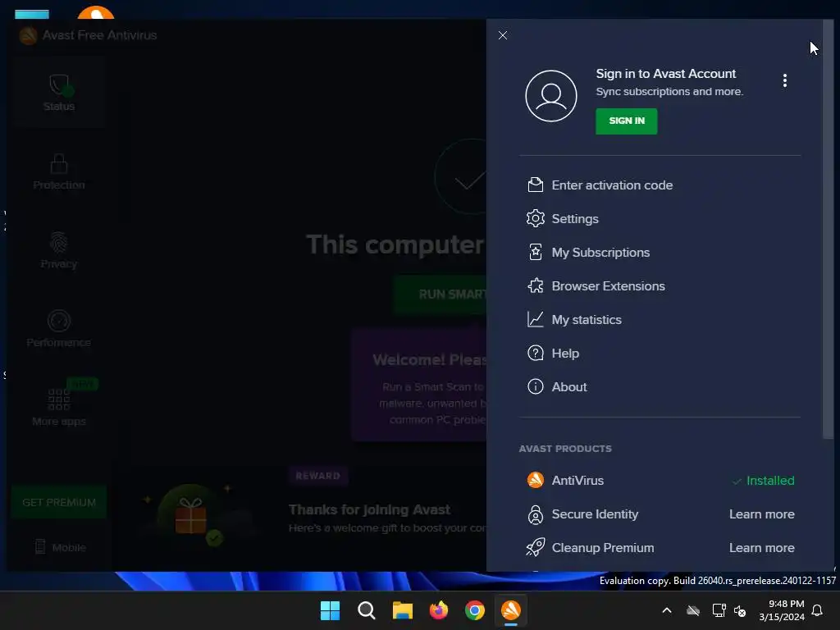This screenshot has width=840, height=630.
Task: Open File Explorer from taskbar
Action: pyautogui.click(x=402, y=610)
